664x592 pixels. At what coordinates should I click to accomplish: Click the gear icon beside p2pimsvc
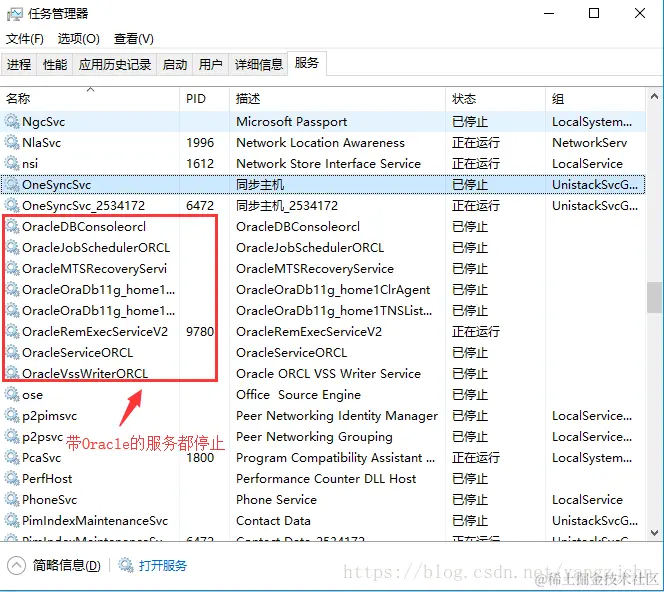tap(12, 415)
